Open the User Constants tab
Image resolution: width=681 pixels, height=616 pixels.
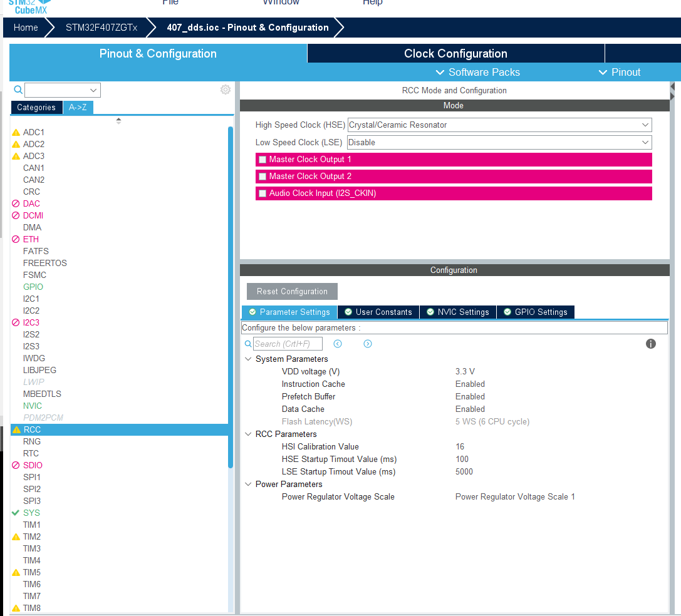[378, 312]
